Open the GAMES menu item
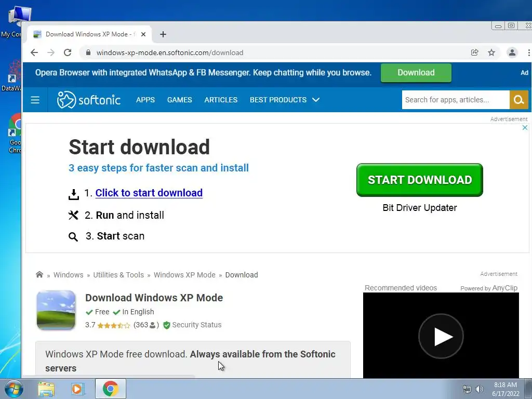532x399 pixels. point(179,100)
